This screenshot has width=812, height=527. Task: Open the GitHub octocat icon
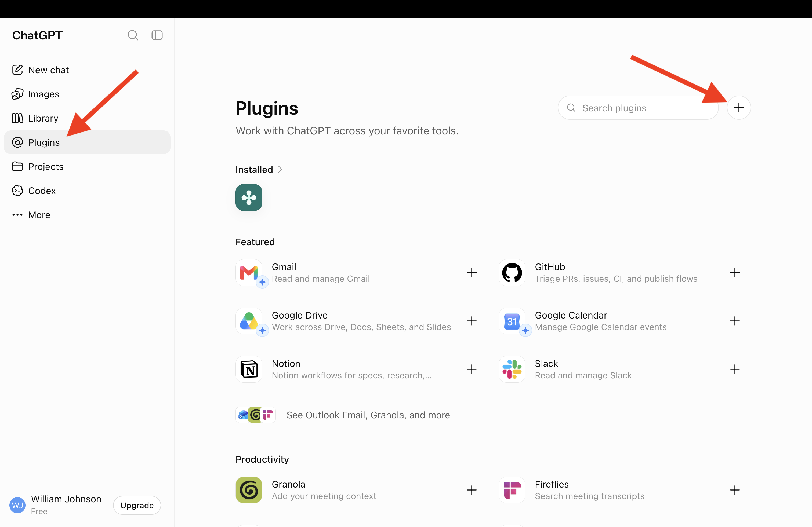pos(512,273)
